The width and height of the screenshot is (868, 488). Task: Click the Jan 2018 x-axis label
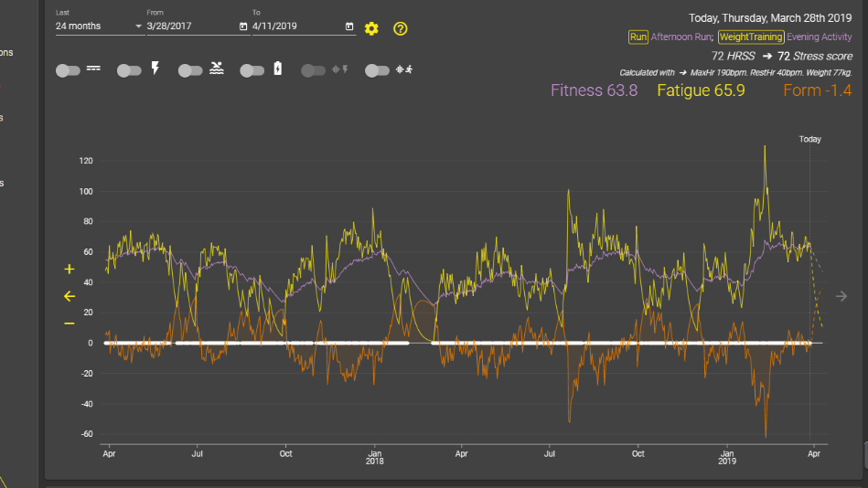tap(375, 458)
